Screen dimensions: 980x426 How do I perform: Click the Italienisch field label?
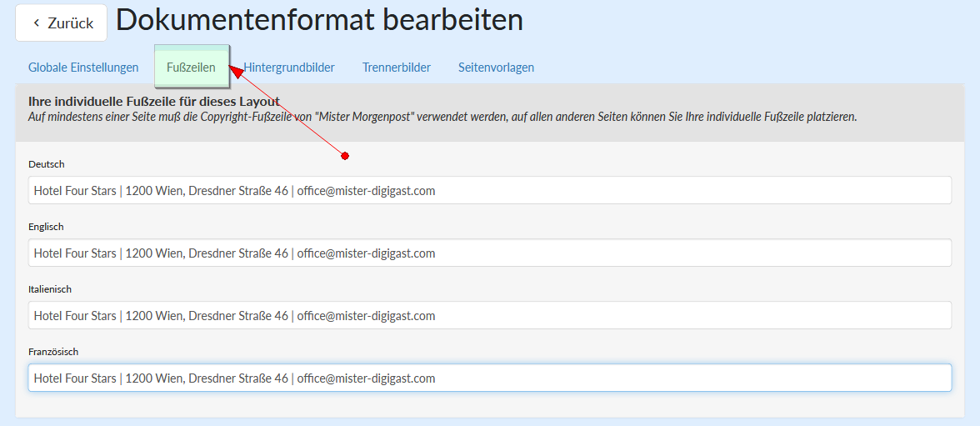50,289
